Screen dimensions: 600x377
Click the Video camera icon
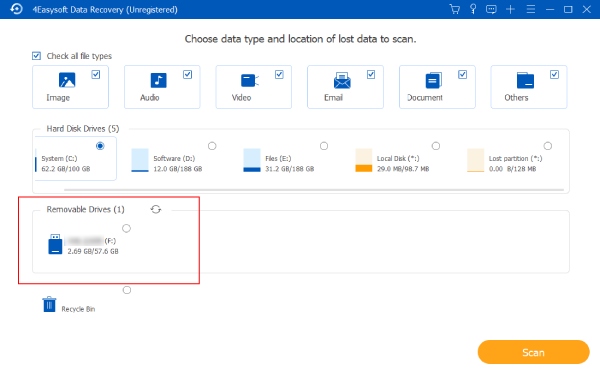250,80
